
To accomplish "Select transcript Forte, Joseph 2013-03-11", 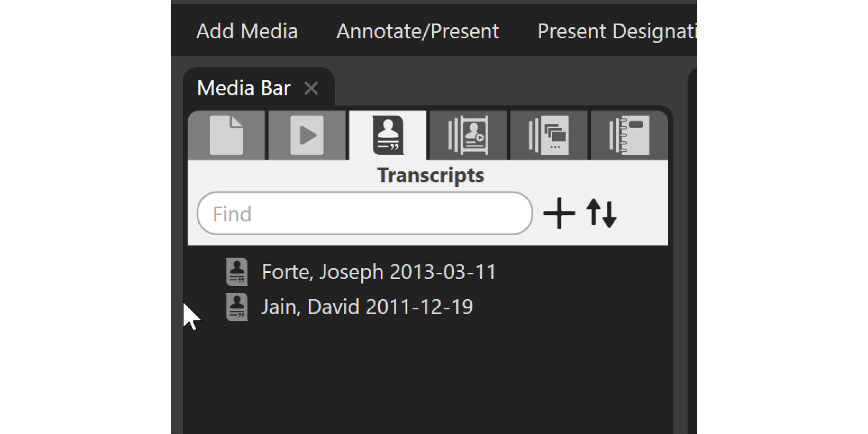I will click(379, 272).
